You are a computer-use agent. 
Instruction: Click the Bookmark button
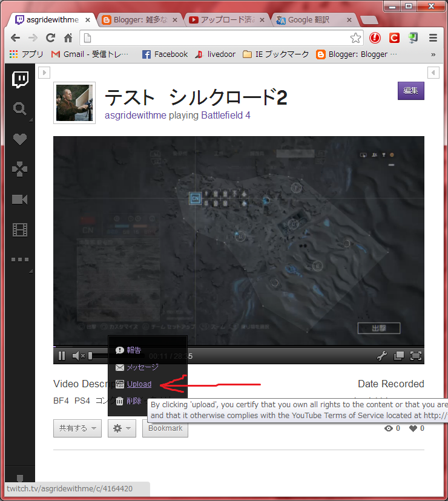(165, 428)
